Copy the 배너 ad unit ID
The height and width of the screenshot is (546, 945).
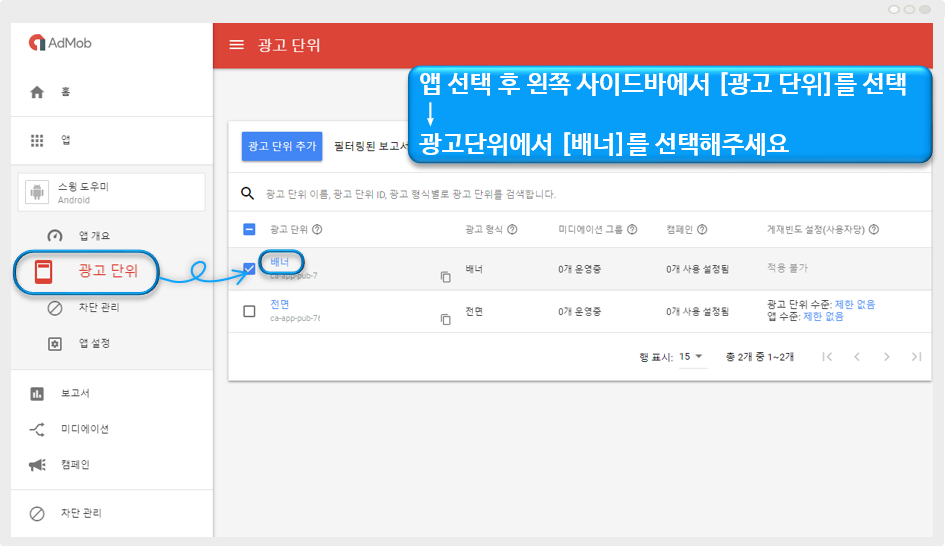446,277
